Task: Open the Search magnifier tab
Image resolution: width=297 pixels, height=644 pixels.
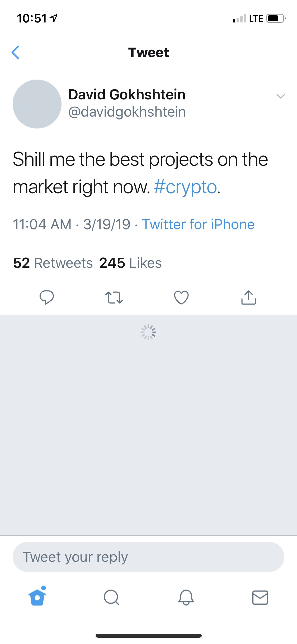Action: (111, 597)
